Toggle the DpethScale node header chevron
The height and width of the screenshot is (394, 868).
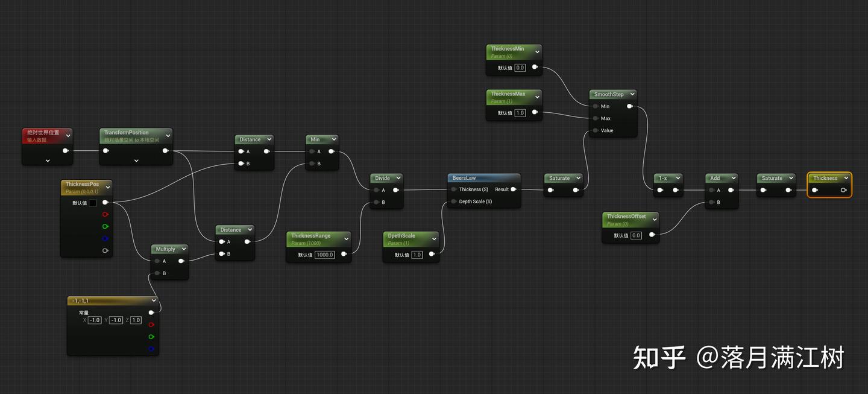pyautogui.click(x=434, y=239)
